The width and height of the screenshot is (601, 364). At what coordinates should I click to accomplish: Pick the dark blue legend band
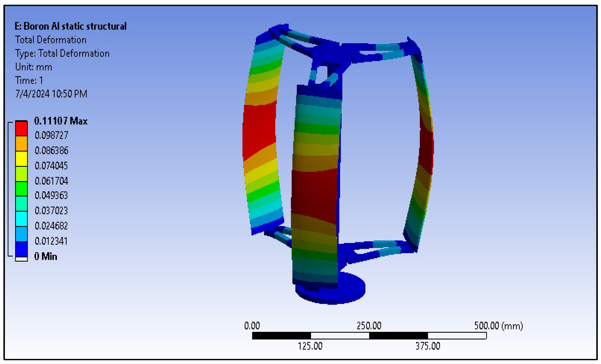[22, 249]
